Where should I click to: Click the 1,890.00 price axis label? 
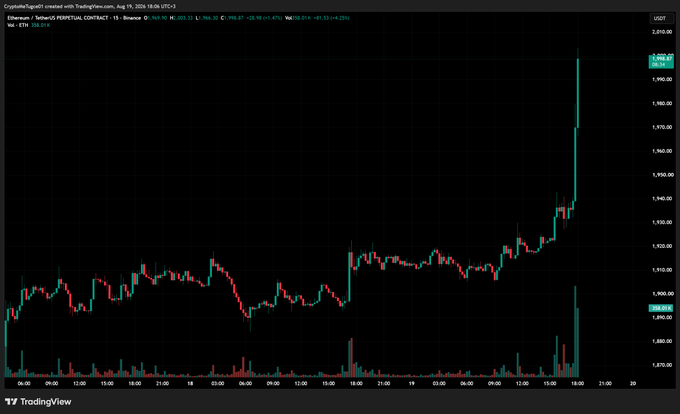click(x=662, y=317)
